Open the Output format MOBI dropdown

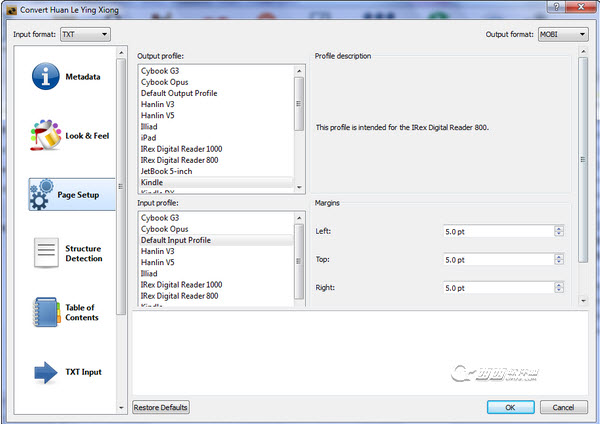click(563, 34)
